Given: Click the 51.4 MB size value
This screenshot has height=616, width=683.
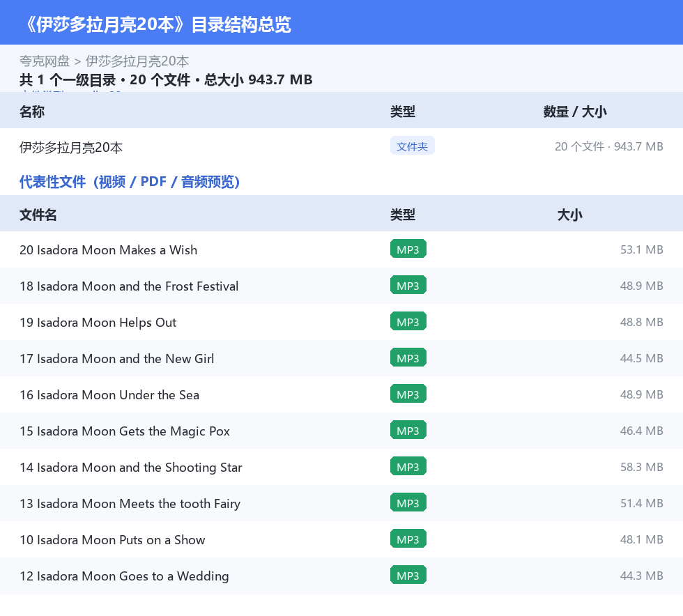Looking at the screenshot, I should (642, 502).
